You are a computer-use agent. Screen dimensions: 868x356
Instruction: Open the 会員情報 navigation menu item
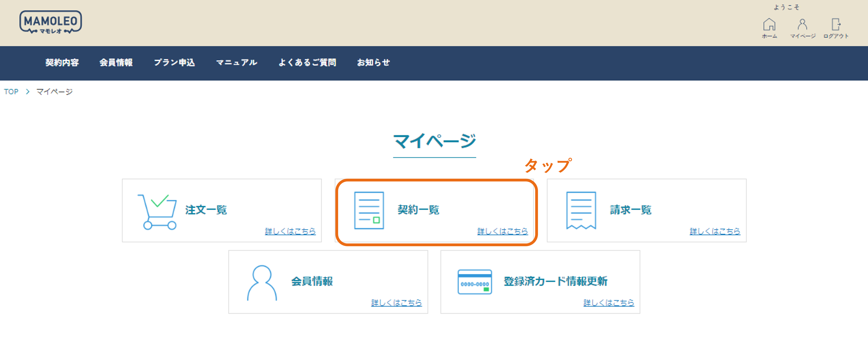(116, 63)
